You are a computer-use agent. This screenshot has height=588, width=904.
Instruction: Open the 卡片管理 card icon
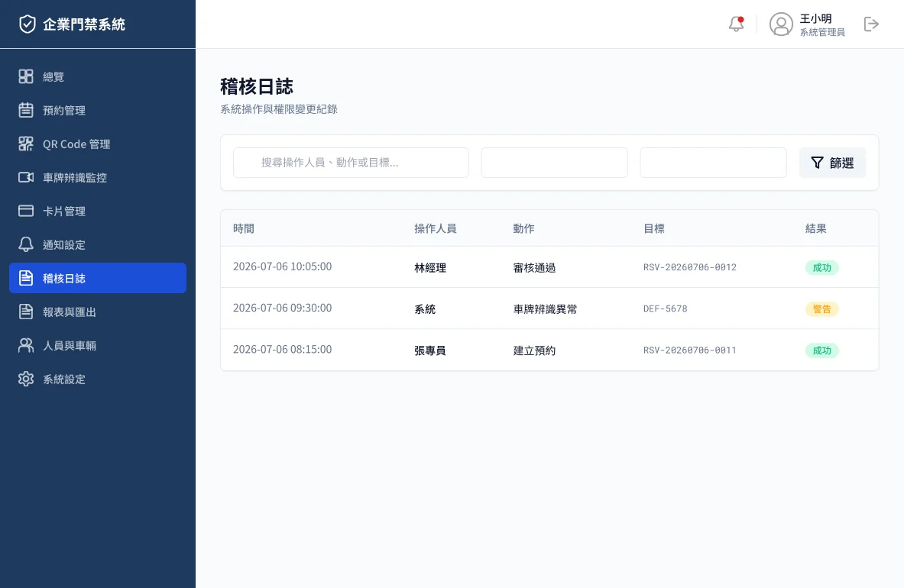pyautogui.click(x=26, y=211)
